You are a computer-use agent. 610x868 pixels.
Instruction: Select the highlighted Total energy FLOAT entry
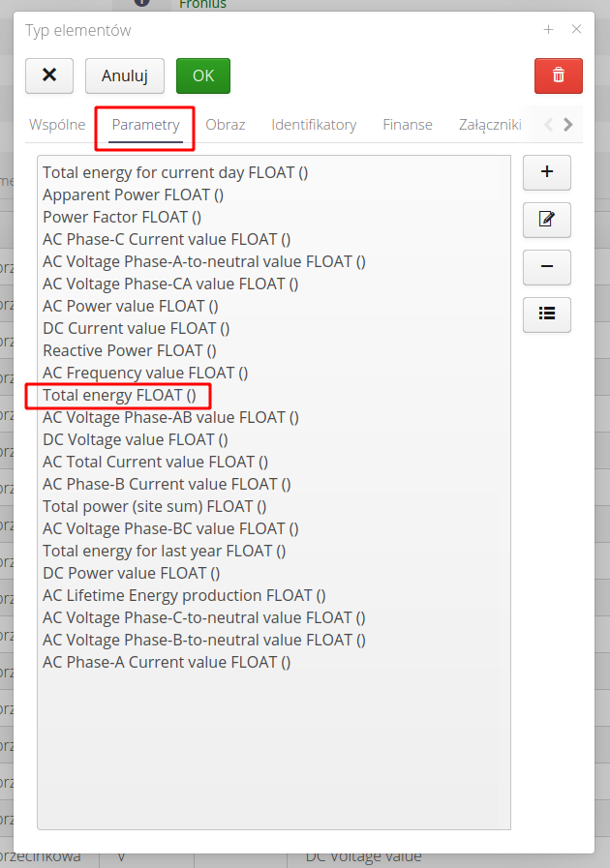tap(116, 395)
